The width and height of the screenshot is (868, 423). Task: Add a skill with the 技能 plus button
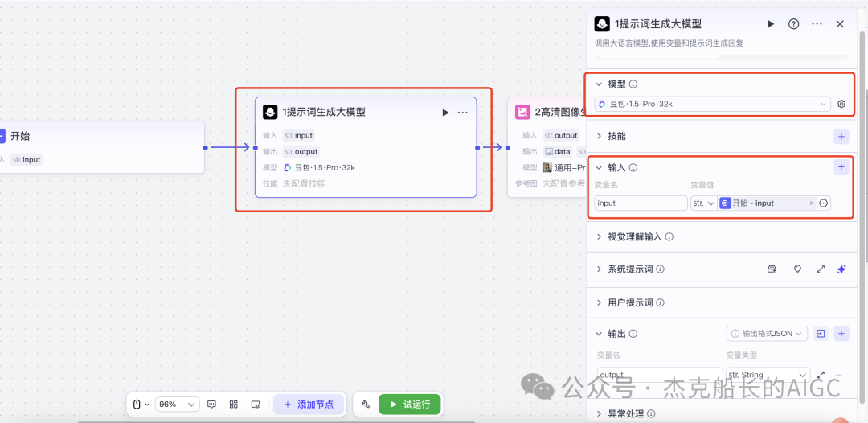pyautogui.click(x=841, y=136)
